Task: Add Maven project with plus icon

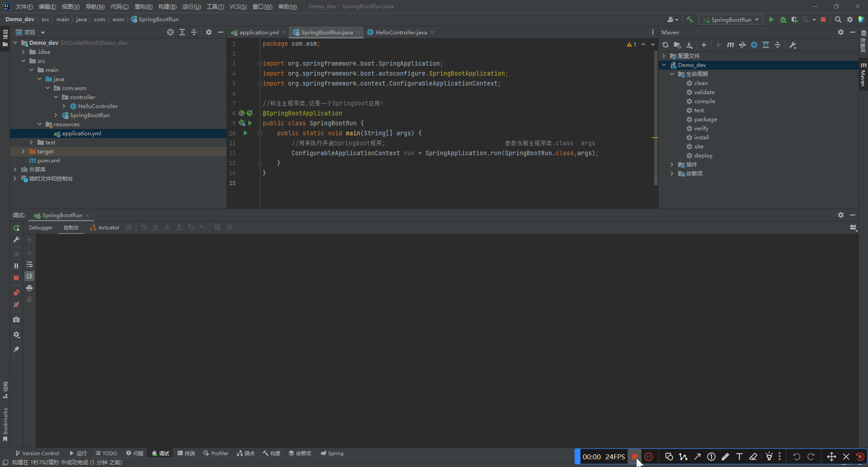Action: click(x=704, y=45)
